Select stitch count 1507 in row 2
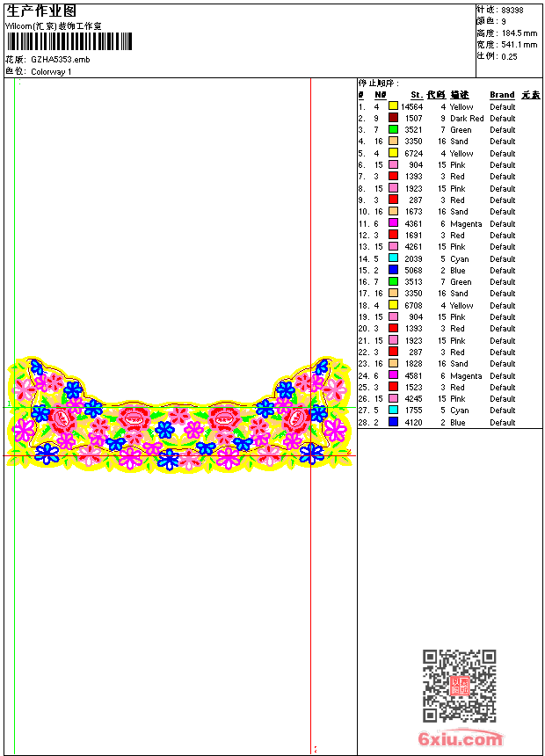The image size is (545, 756). (x=414, y=119)
